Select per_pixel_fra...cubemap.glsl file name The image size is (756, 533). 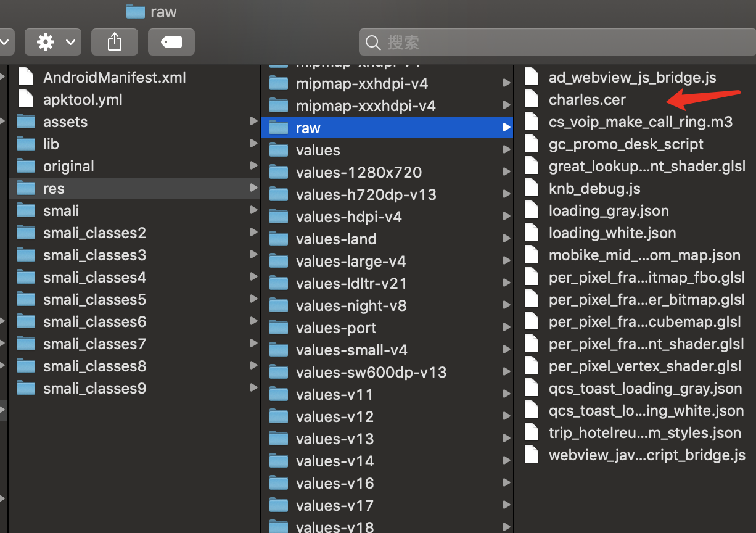645,321
